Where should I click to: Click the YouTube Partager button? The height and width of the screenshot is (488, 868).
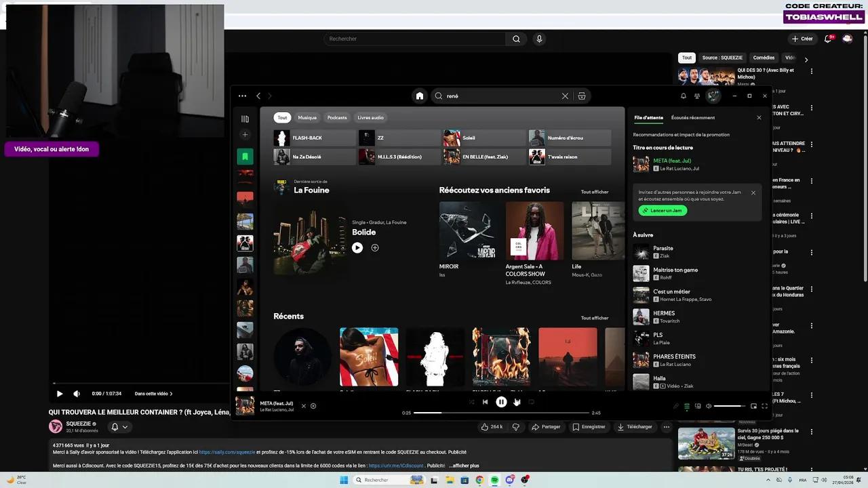547,427
